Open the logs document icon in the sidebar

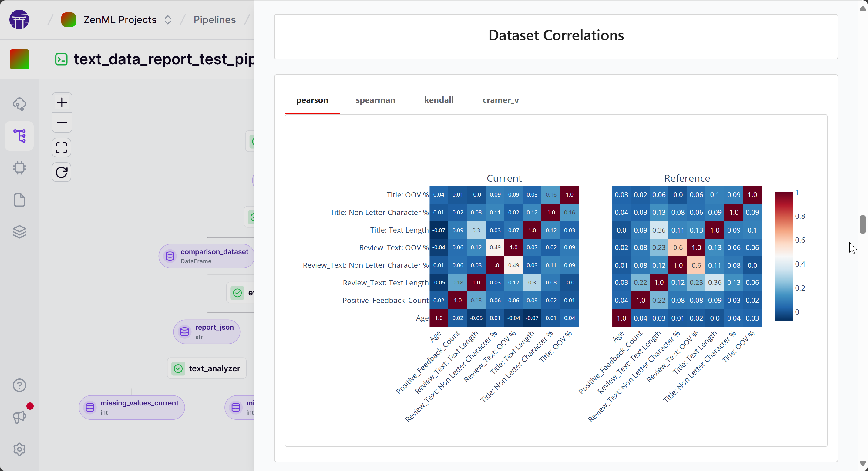pos(19,200)
